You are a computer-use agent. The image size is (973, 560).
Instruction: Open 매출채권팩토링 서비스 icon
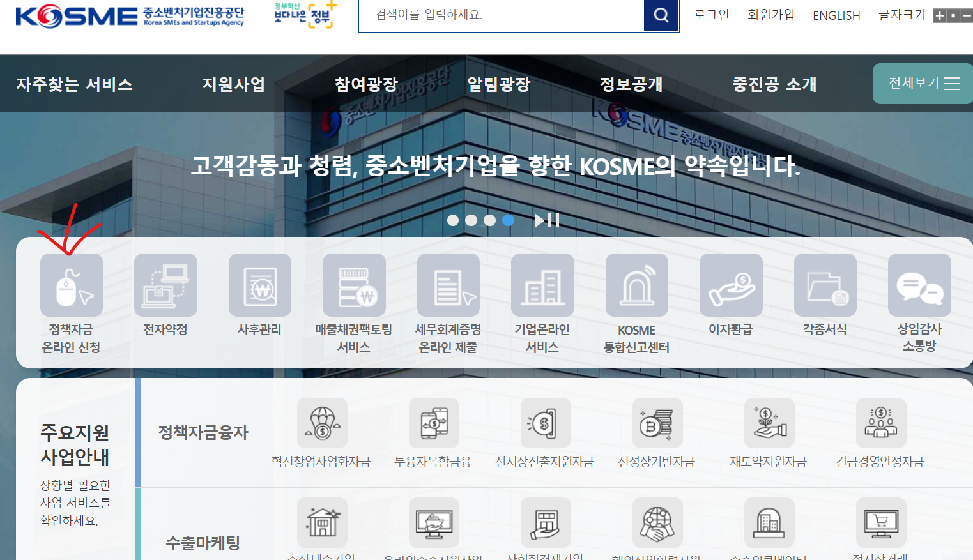pyautogui.click(x=354, y=285)
